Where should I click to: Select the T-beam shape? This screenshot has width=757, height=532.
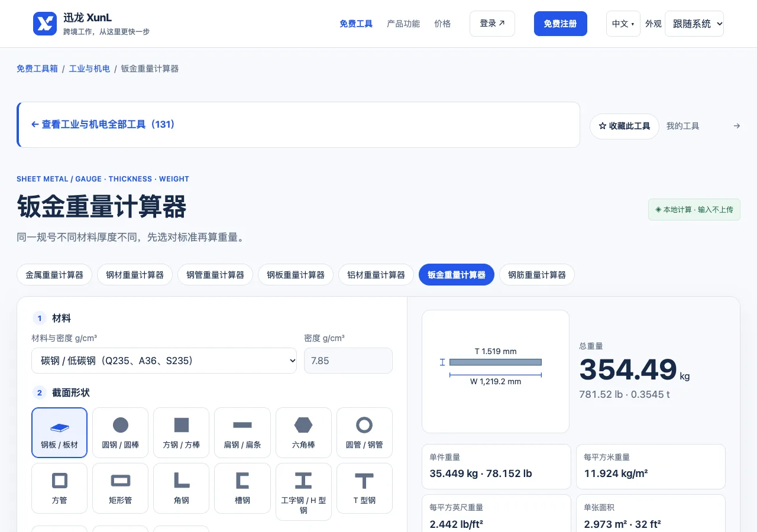click(x=364, y=488)
